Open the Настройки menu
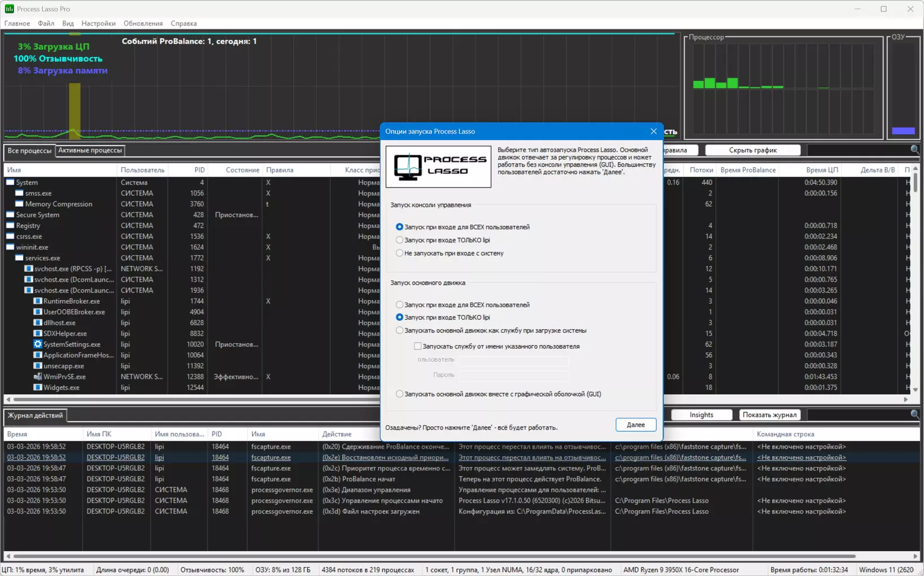Viewport: 924px width, 576px height. 98,23
